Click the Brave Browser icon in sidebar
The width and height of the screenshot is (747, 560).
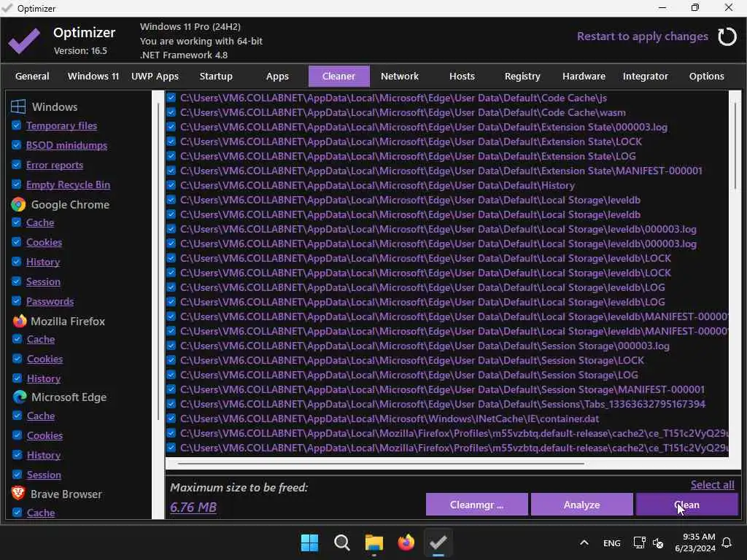click(x=18, y=494)
